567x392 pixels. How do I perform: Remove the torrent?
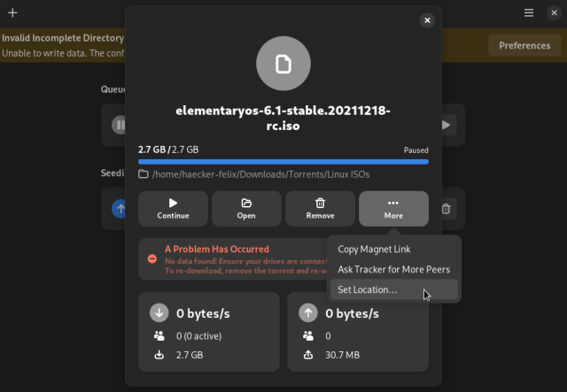click(320, 209)
